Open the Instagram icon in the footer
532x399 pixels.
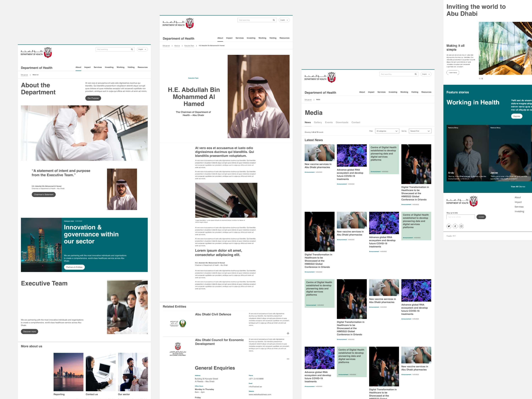461,226
